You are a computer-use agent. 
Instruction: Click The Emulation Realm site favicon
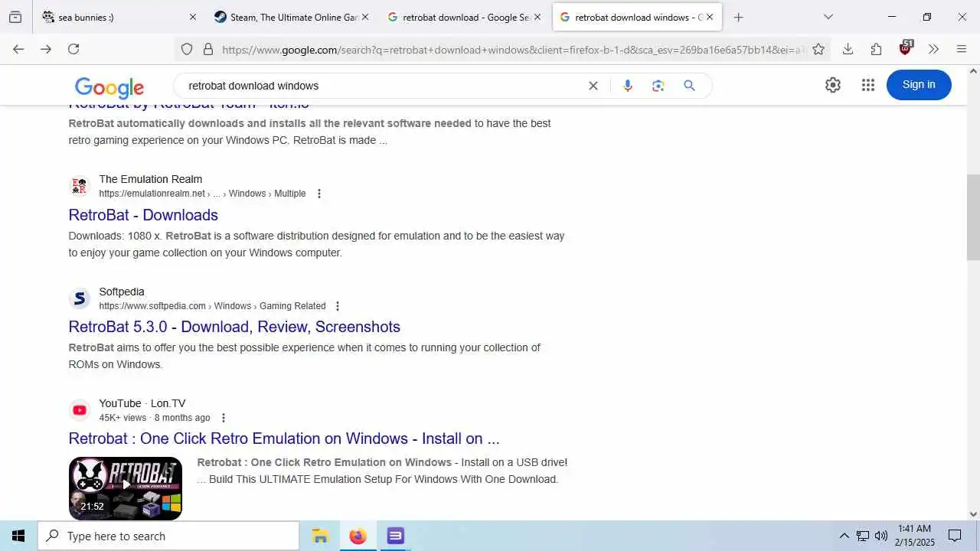80,186
